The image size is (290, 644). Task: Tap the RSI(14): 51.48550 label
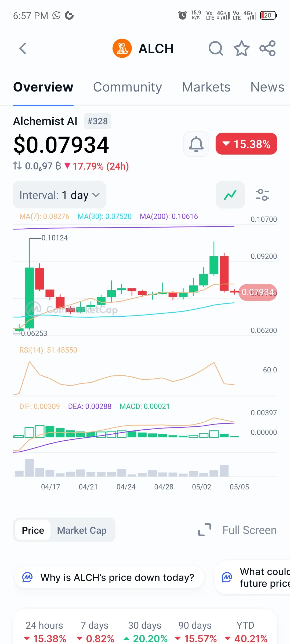(48, 350)
